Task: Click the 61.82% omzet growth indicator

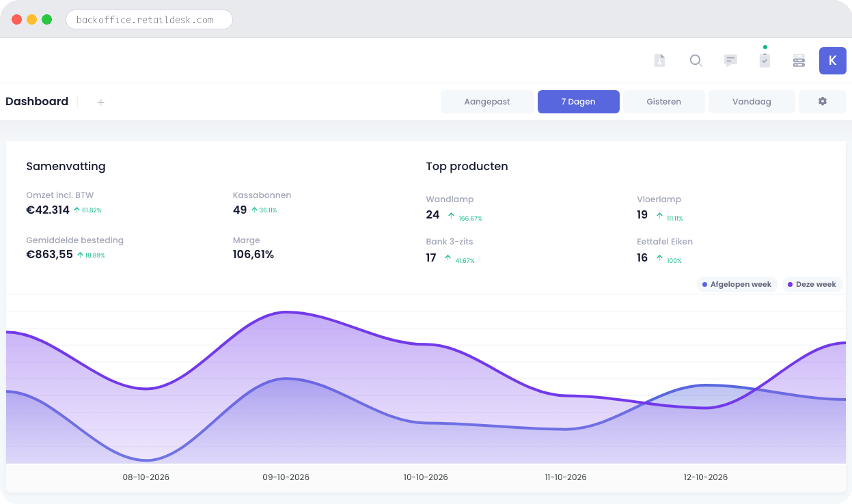Action: tap(87, 210)
